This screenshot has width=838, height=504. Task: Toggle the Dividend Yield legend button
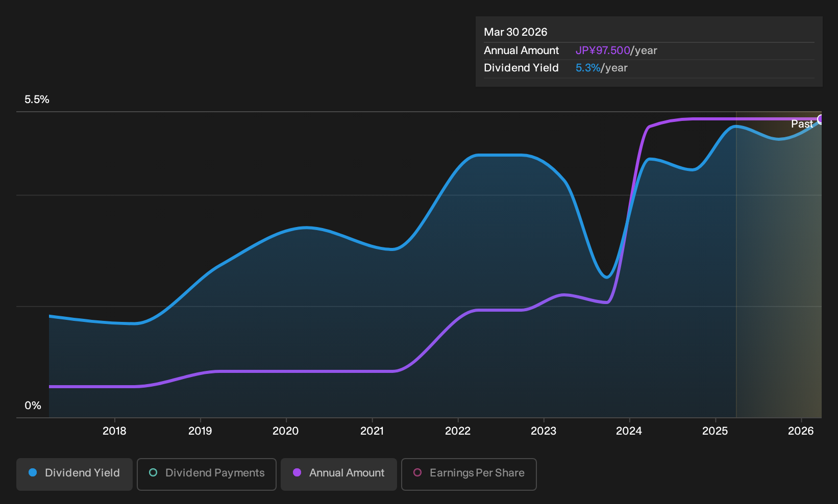pyautogui.click(x=75, y=474)
